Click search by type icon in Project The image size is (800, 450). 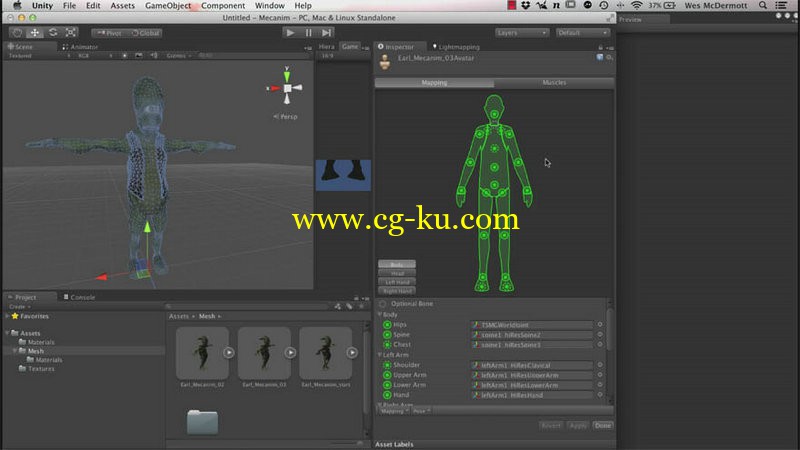(x=338, y=306)
